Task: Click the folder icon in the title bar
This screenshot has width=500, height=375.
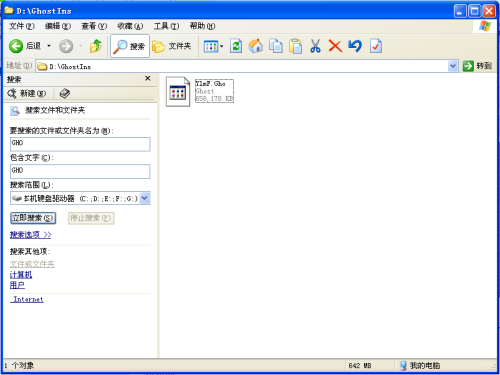Action: (9, 11)
